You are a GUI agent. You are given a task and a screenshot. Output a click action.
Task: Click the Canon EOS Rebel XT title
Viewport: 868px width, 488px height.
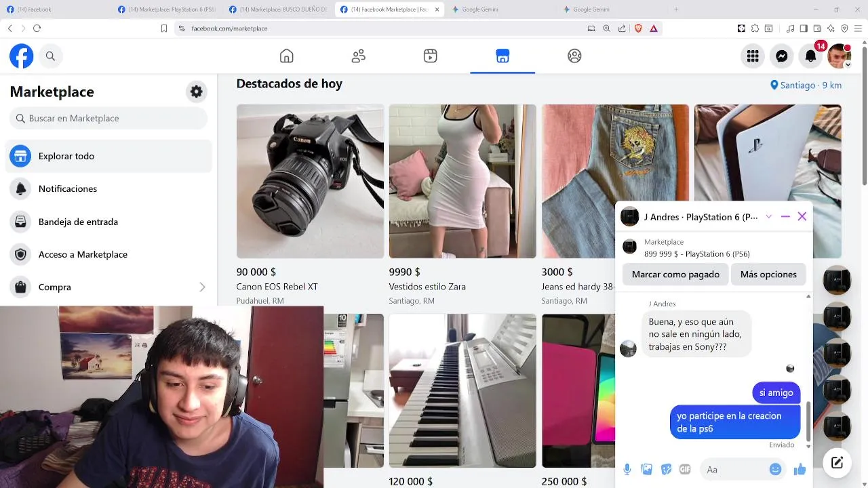(x=277, y=287)
